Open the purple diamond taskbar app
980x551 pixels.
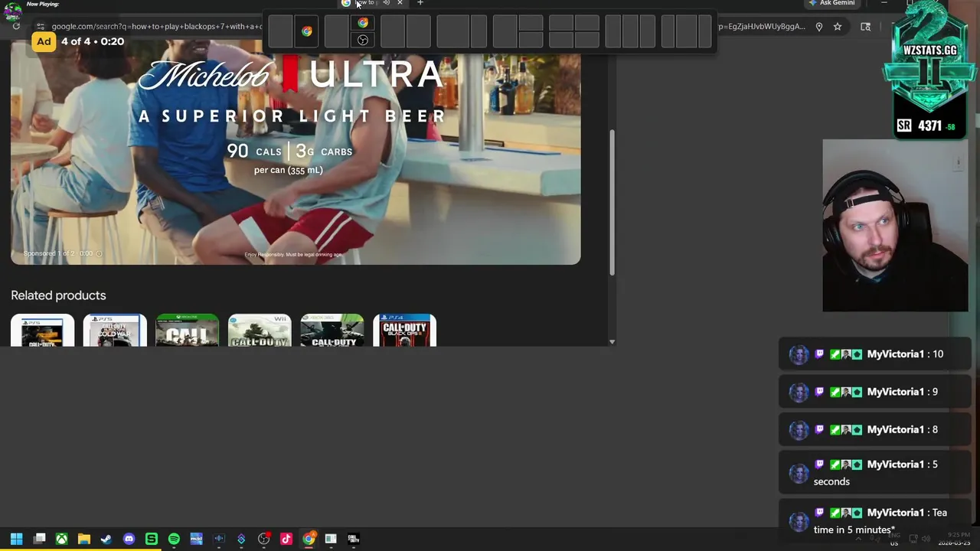pyautogui.click(x=241, y=539)
